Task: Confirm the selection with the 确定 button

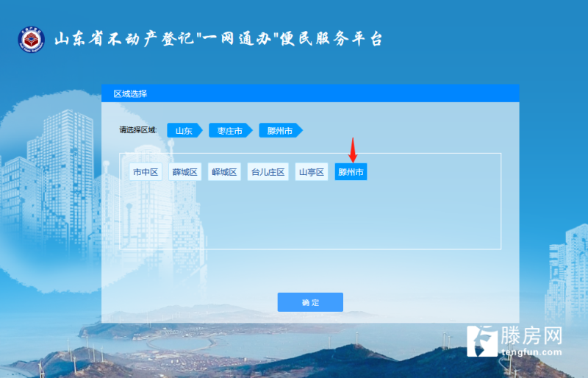Action: (x=310, y=302)
